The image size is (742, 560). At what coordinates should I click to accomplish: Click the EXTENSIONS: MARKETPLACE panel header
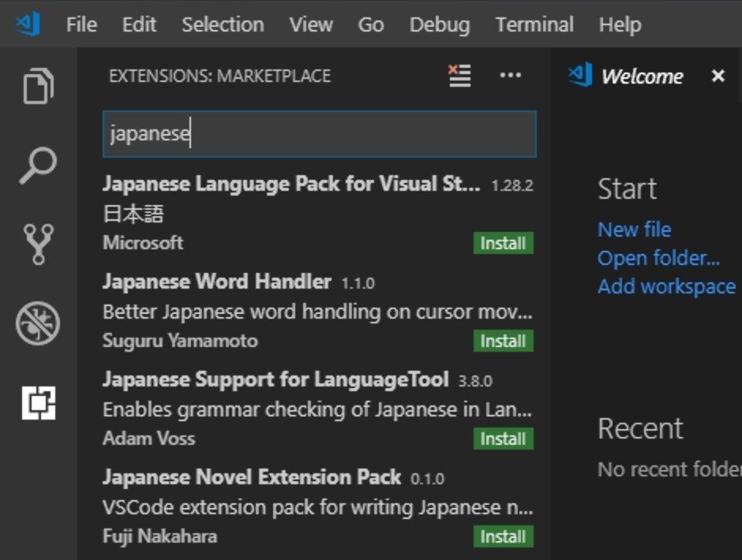point(220,77)
